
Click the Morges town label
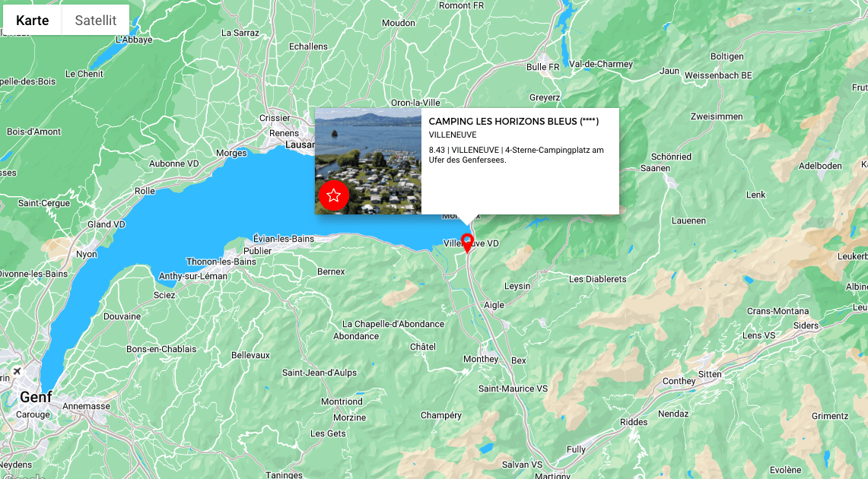pos(231,154)
